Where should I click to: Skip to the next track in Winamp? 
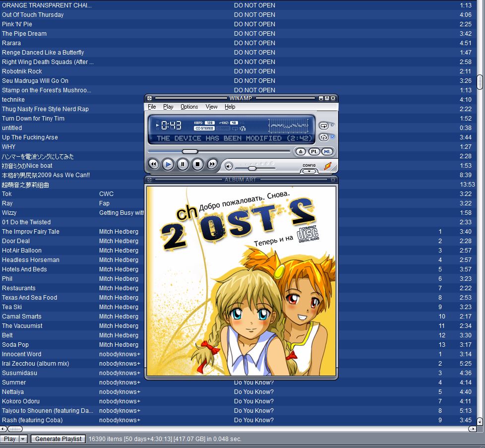[212, 164]
